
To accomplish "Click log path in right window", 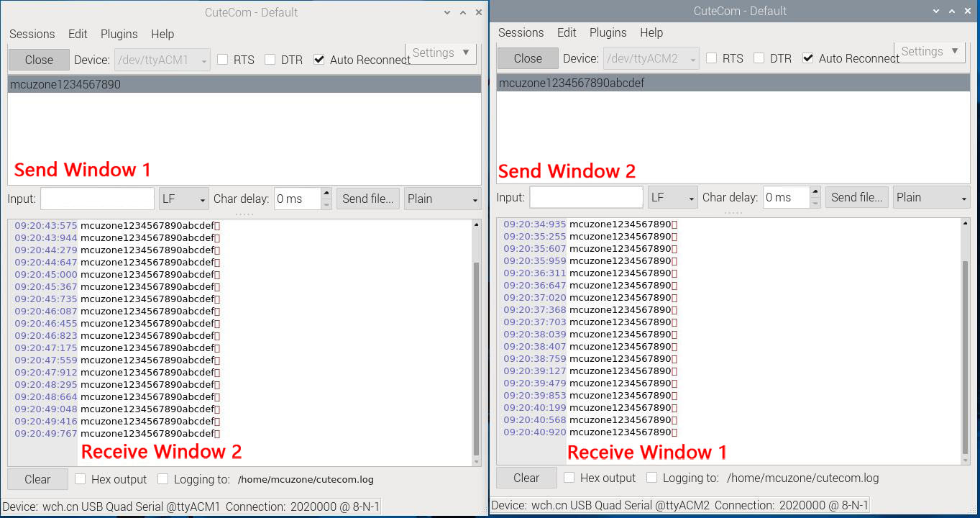I will pos(802,478).
